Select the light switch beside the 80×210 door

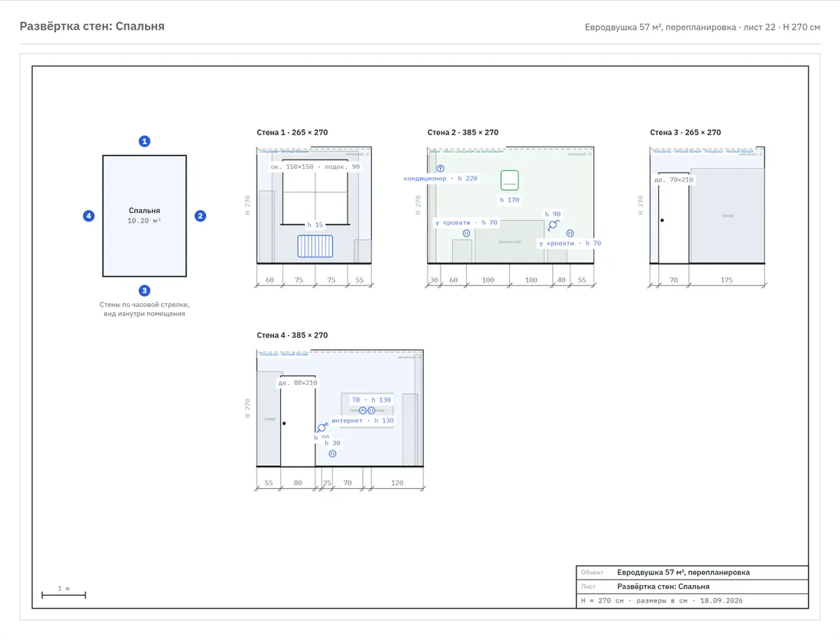[x=322, y=427]
